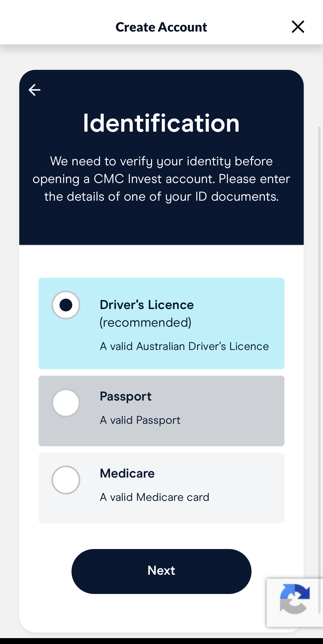Image resolution: width=323 pixels, height=644 pixels.
Task: Click the "Driver's Licence" option title
Action: 147,305
